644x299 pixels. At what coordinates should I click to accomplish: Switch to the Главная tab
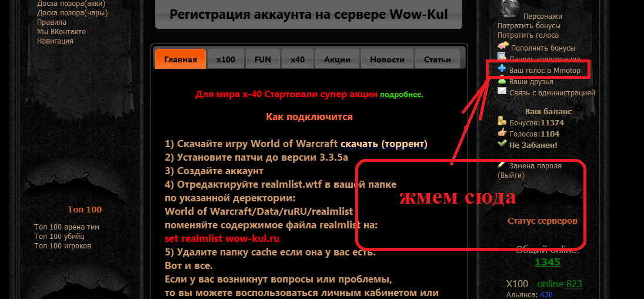(x=181, y=59)
